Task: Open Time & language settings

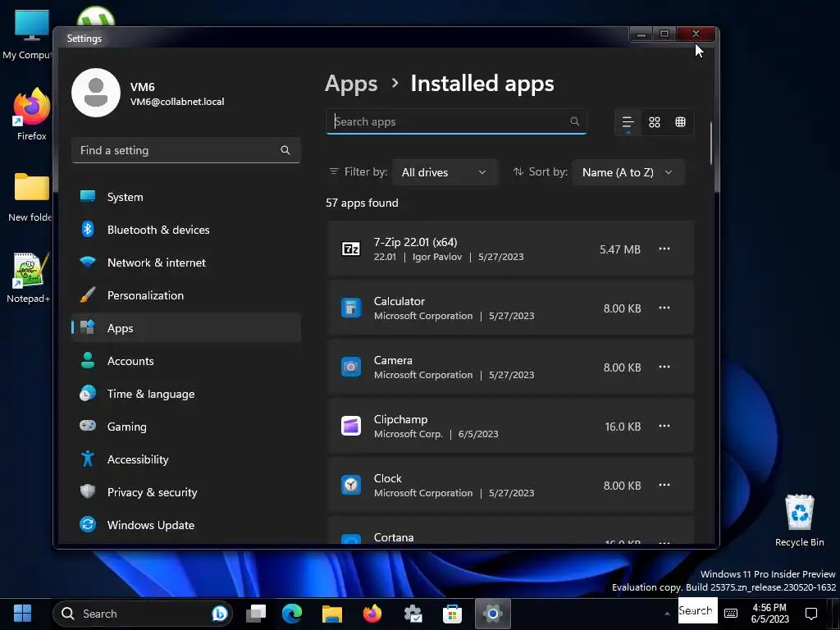Action: pos(186,394)
